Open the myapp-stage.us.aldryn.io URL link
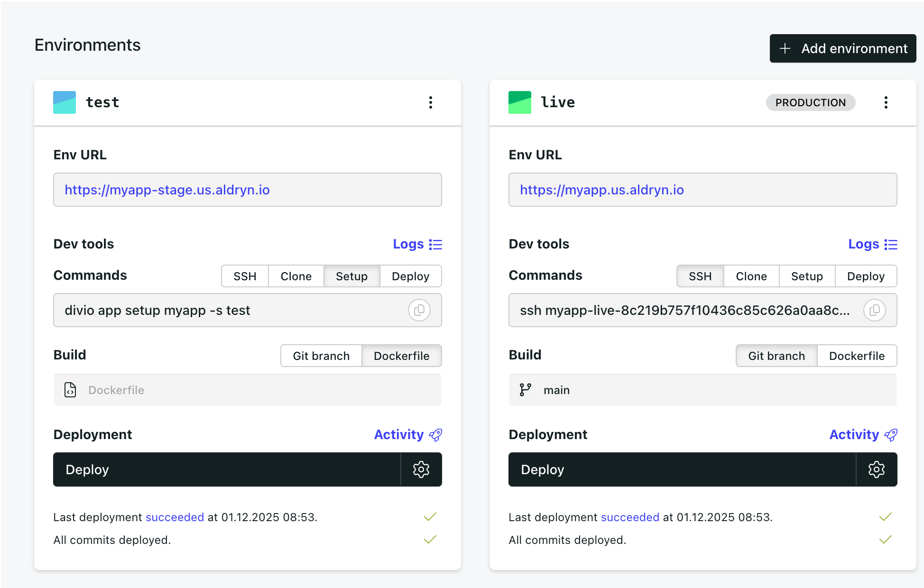 (167, 190)
